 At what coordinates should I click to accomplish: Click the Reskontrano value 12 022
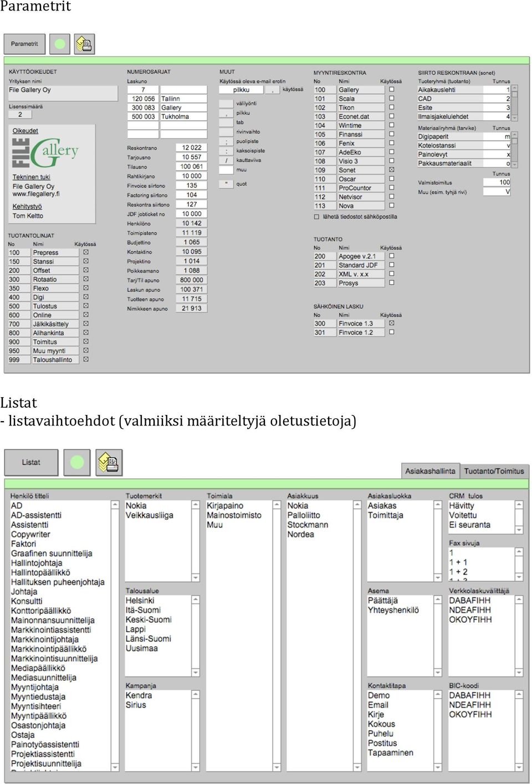192,147
